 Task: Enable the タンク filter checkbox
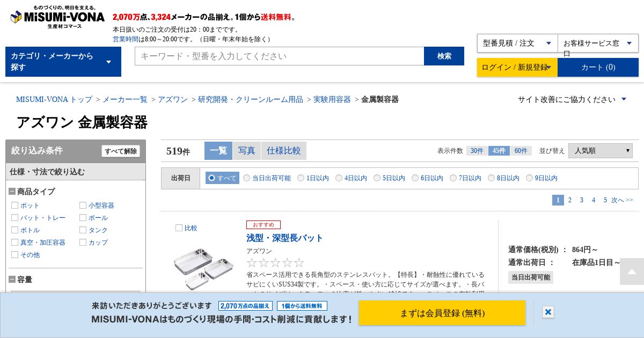tap(83, 230)
